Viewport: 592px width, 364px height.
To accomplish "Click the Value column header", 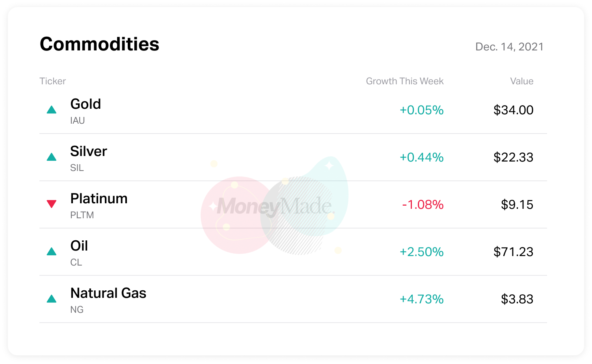I will click(x=522, y=81).
